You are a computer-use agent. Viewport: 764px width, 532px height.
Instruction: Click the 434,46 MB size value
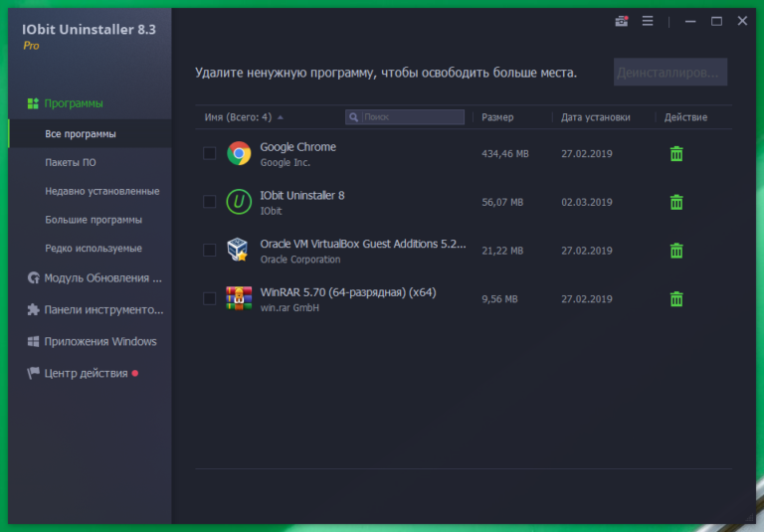(x=504, y=154)
